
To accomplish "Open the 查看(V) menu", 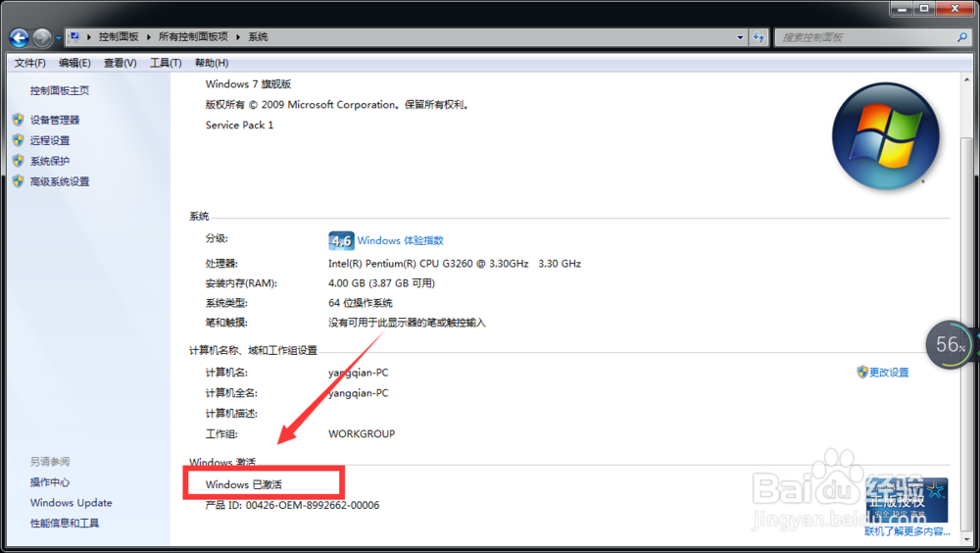I will point(120,63).
